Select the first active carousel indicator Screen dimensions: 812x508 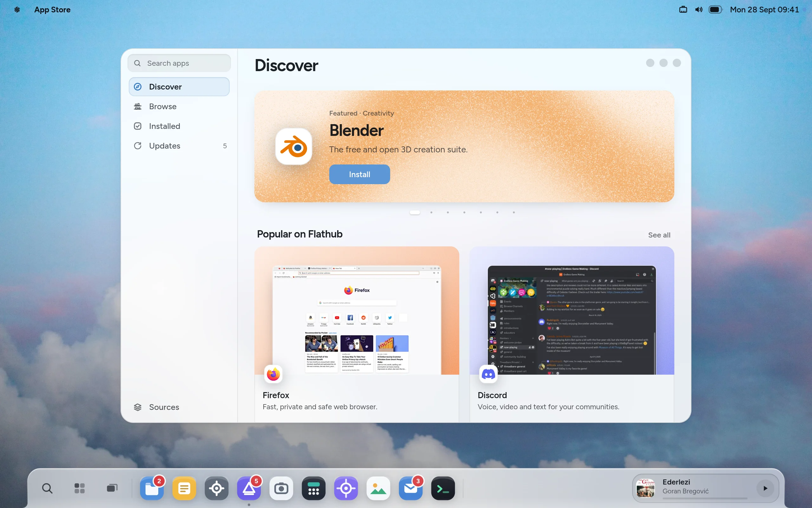(x=415, y=212)
